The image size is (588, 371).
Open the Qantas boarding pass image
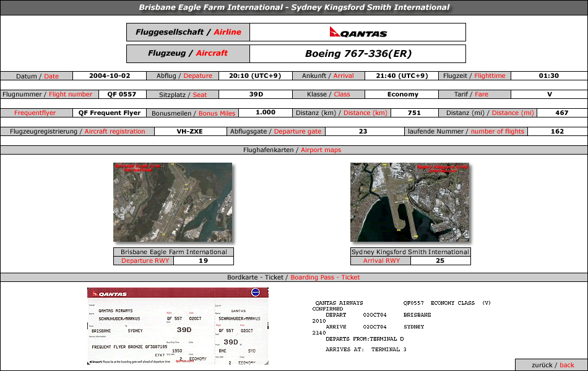coord(178,326)
